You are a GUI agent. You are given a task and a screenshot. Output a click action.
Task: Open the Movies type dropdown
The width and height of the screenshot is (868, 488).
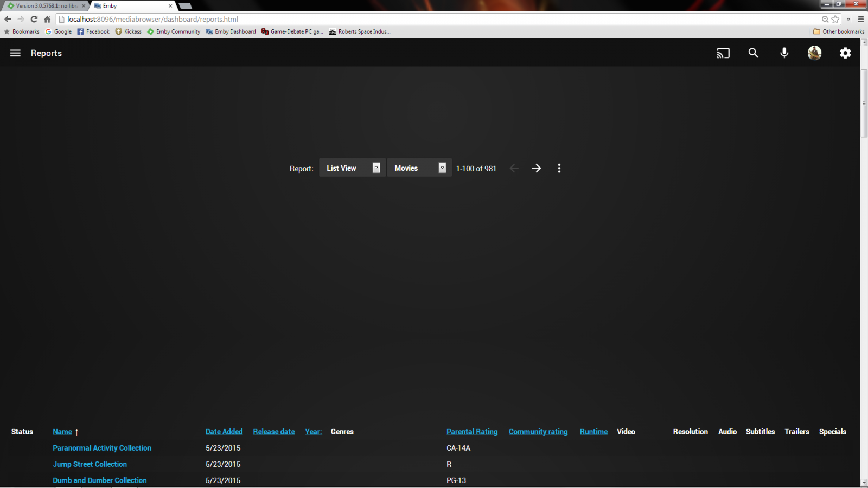[419, 168]
